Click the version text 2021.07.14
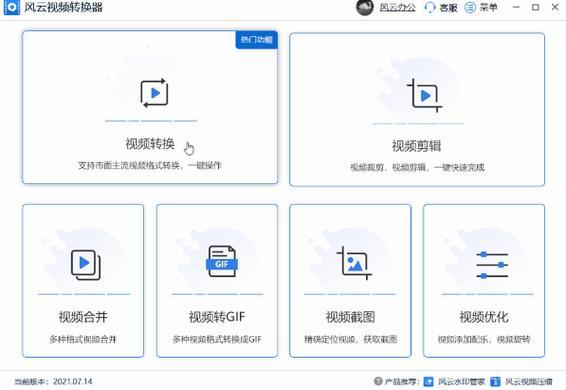 [x=73, y=381]
